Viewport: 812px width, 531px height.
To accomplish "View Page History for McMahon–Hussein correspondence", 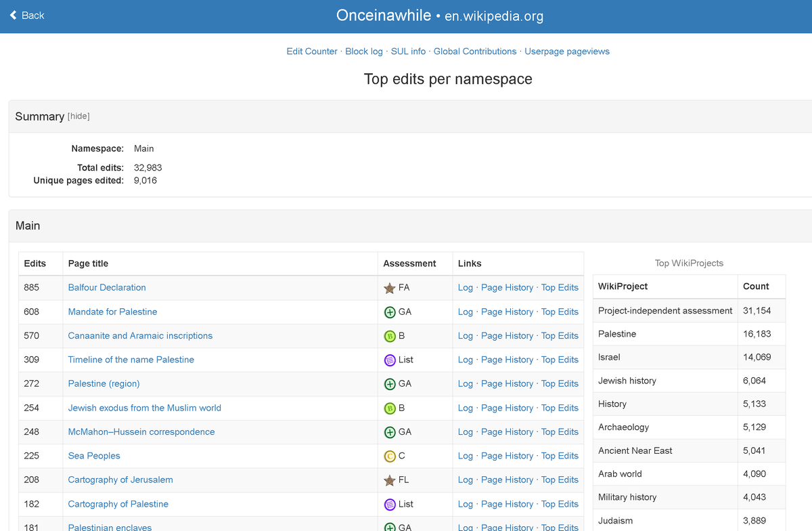I will pyautogui.click(x=507, y=431).
